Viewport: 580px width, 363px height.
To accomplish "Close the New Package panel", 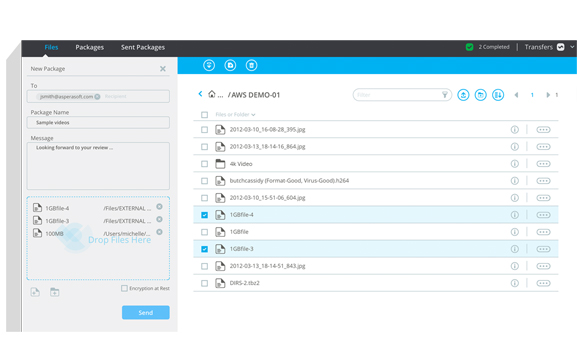I will [x=163, y=69].
